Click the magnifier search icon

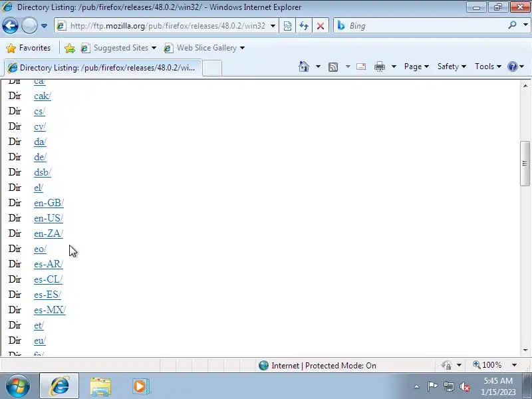point(512,25)
